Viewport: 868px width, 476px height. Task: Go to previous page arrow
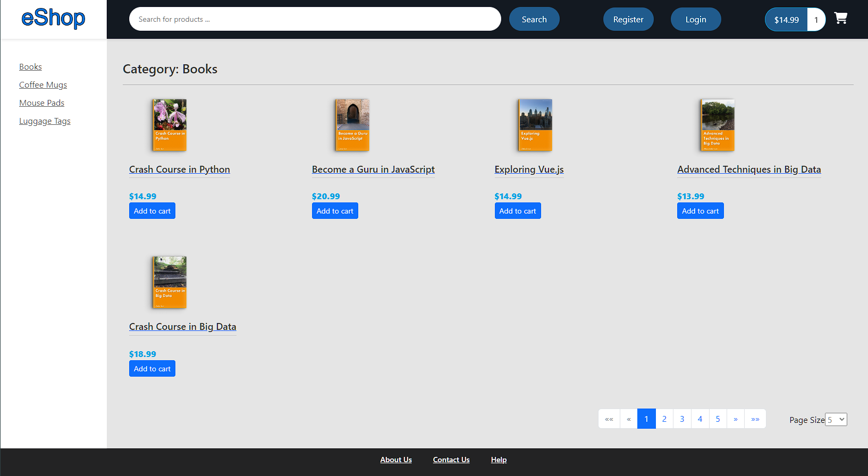click(x=628, y=419)
